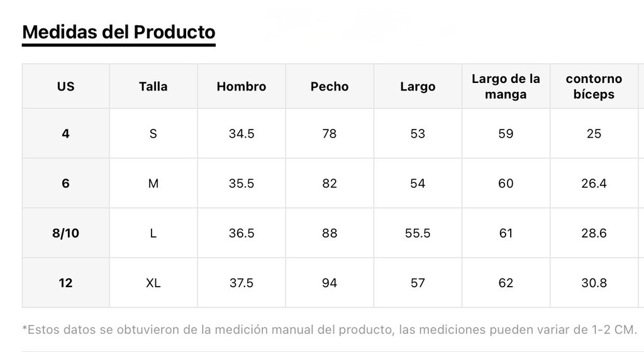The width and height of the screenshot is (644, 352).
Task: Select the Largo de la manga header
Action: tap(506, 86)
